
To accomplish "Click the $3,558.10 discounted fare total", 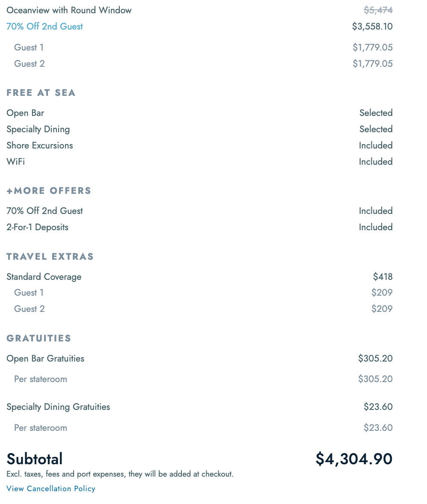I will [372, 27].
